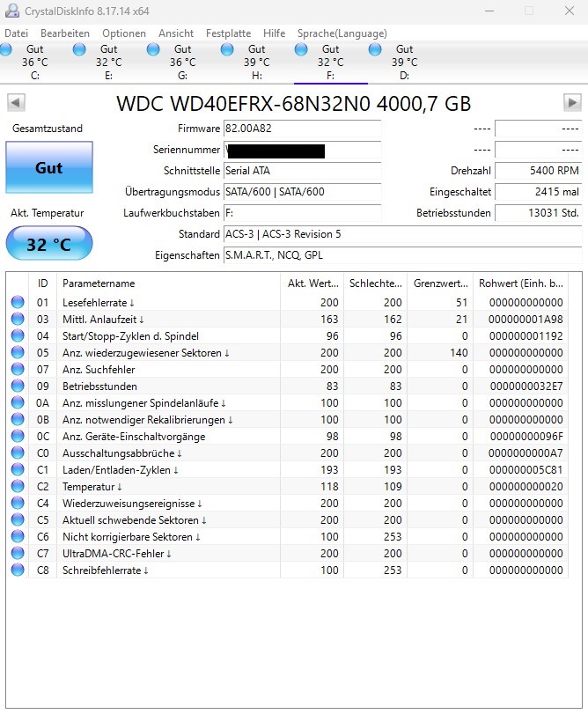Click the 32 °C temperature button
This screenshot has width=588, height=714.
click(x=49, y=244)
